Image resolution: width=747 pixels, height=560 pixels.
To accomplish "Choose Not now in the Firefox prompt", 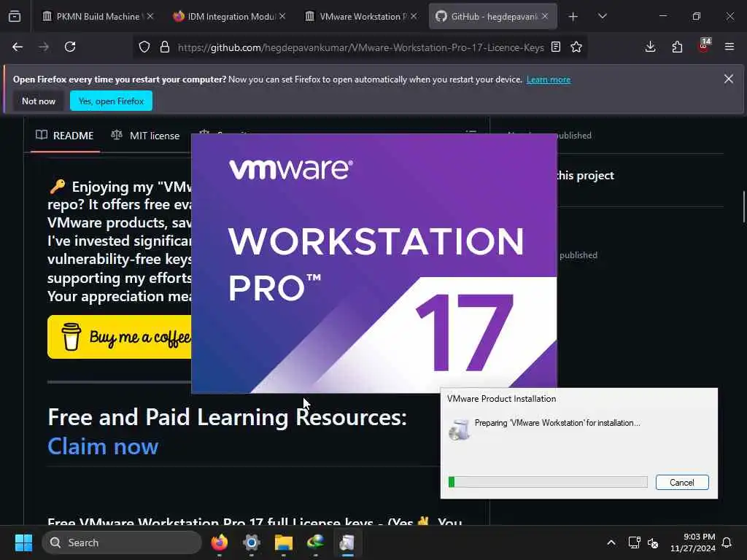I will click(39, 101).
